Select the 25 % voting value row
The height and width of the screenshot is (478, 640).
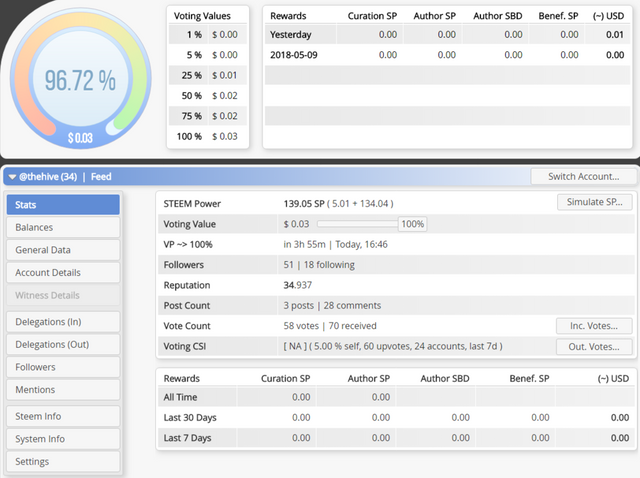point(208,76)
